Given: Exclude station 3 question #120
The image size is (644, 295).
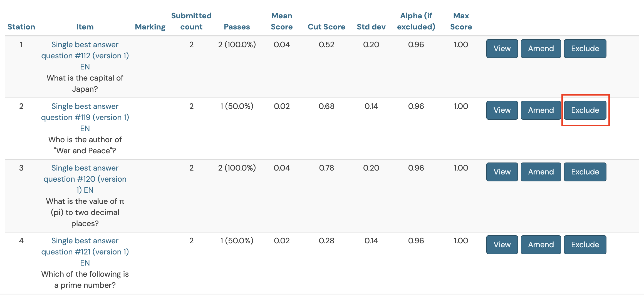Looking at the screenshot, I should (x=585, y=172).
